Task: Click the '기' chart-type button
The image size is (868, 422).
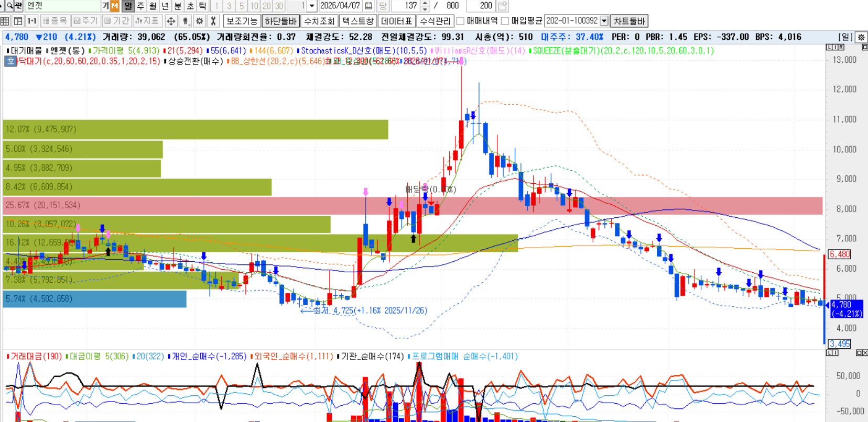Action: tap(105, 6)
